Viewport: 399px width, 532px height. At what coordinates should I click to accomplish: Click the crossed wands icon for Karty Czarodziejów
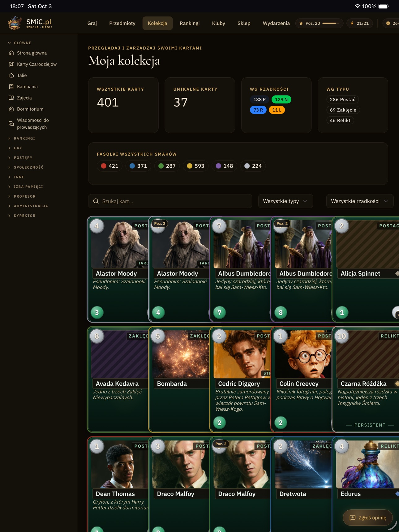[11, 64]
